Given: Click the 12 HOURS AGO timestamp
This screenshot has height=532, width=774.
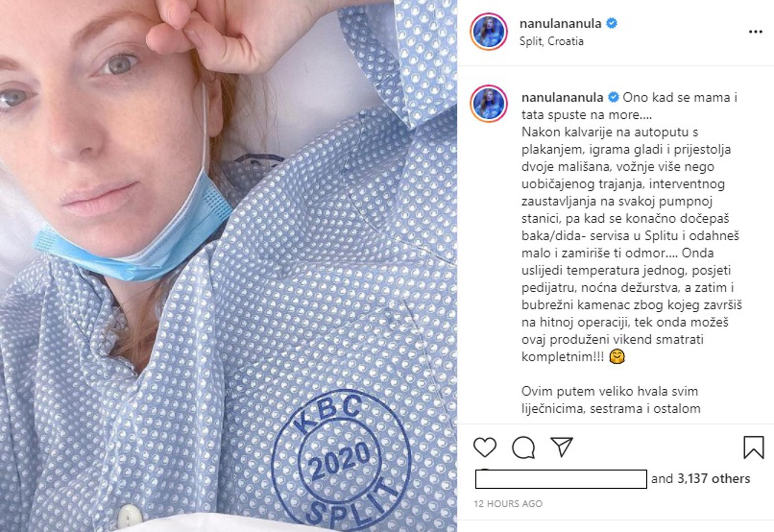Looking at the screenshot, I should [x=508, y=504].
